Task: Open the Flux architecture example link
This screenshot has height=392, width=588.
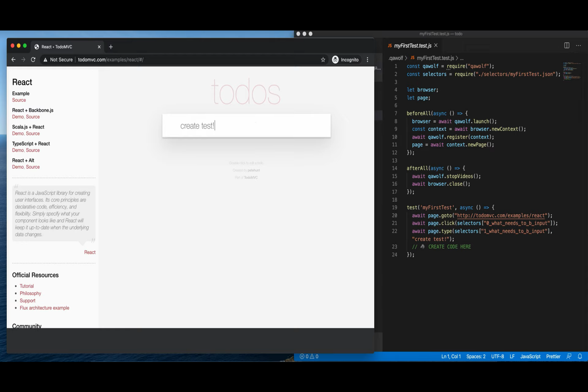Action: 44,308
